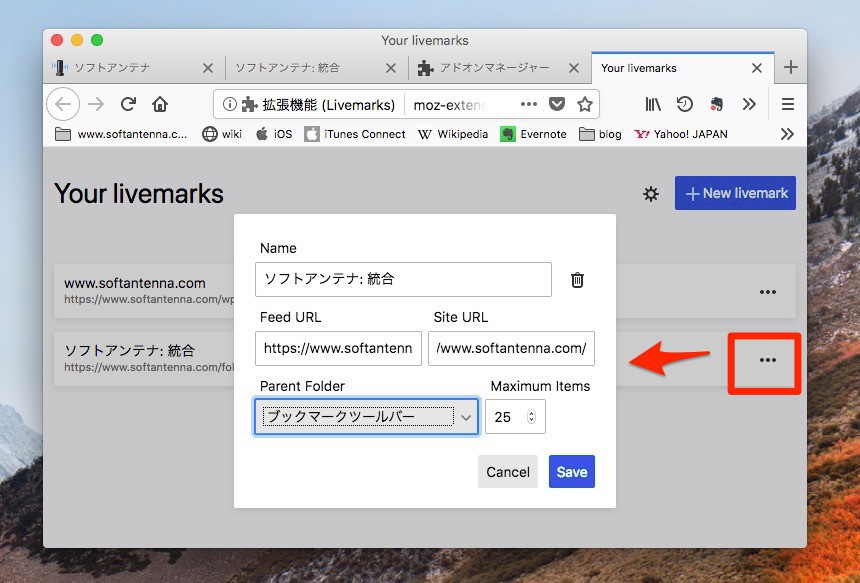Screen dimensions: 860x583
Task: Adjust the Maximum Items stepper
Action: click(531, 417)
